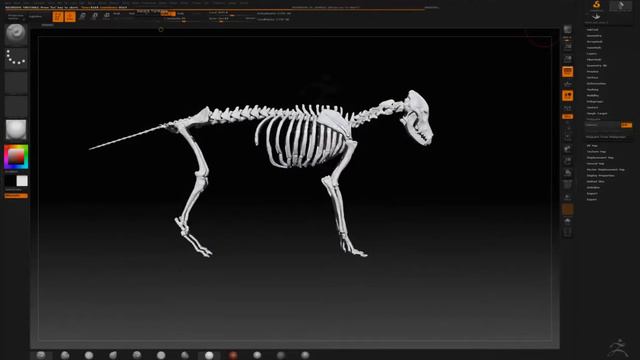
Task: Open the Vector Displacement Map section
Action: click(606, 169)
